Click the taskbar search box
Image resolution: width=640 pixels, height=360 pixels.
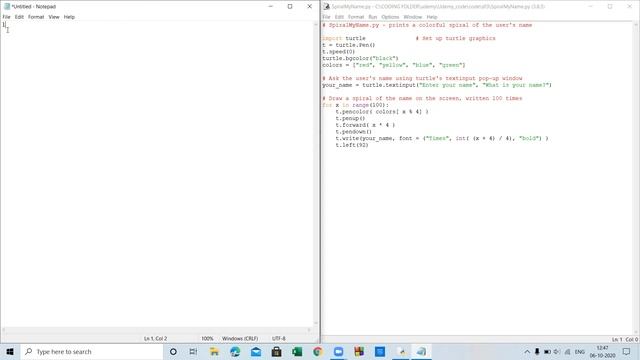pos(92,351)
